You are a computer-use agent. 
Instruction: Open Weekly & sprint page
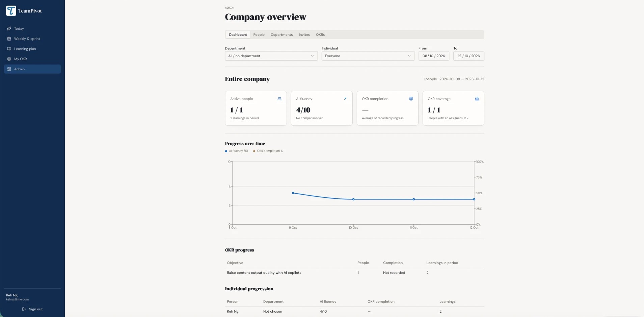coord(32,39)
